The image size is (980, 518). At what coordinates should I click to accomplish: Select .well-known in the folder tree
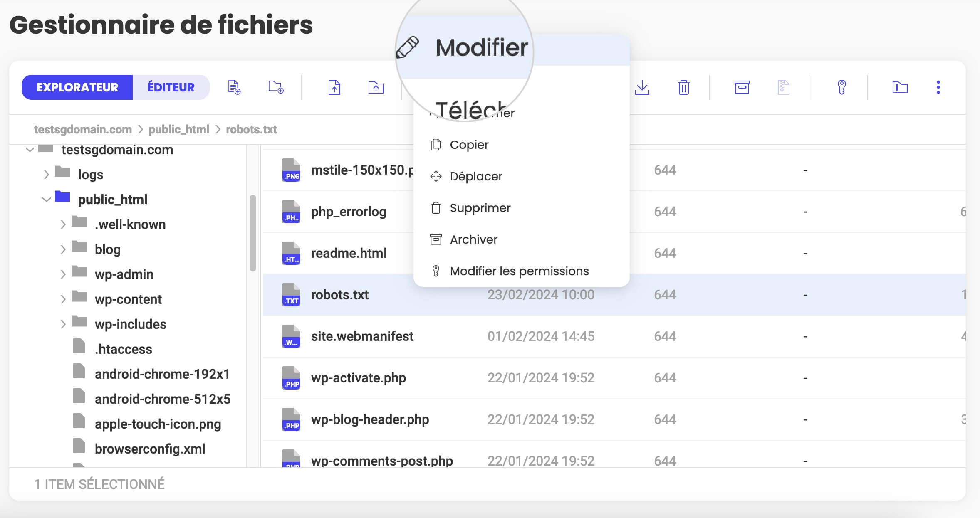point(130,224)
